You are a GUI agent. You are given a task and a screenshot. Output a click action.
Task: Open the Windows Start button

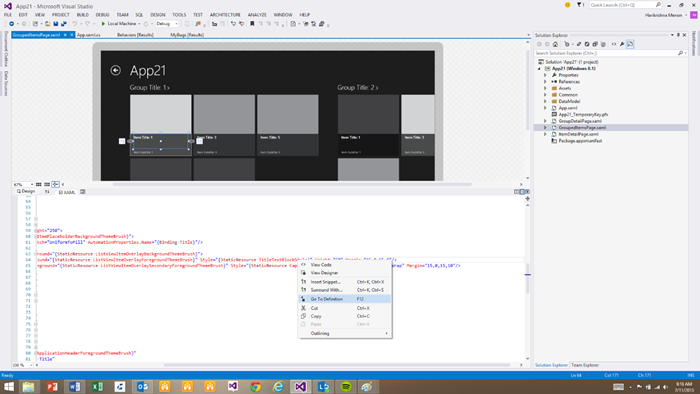pos(8,386)
